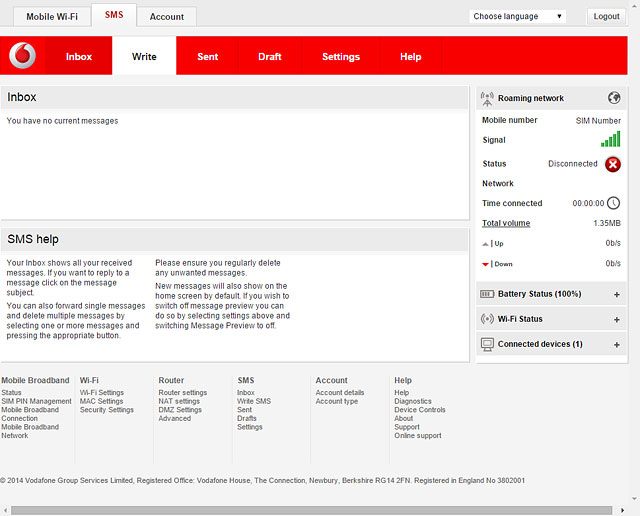This screenshot has width=640, height=516.
Task: Click the Logout button
Action: point(606,16)
